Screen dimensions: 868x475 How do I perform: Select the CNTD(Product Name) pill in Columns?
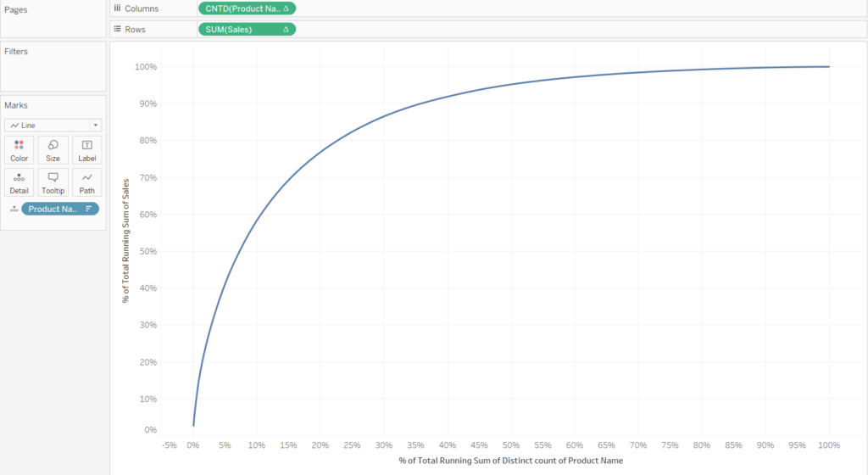pos(247,8)
